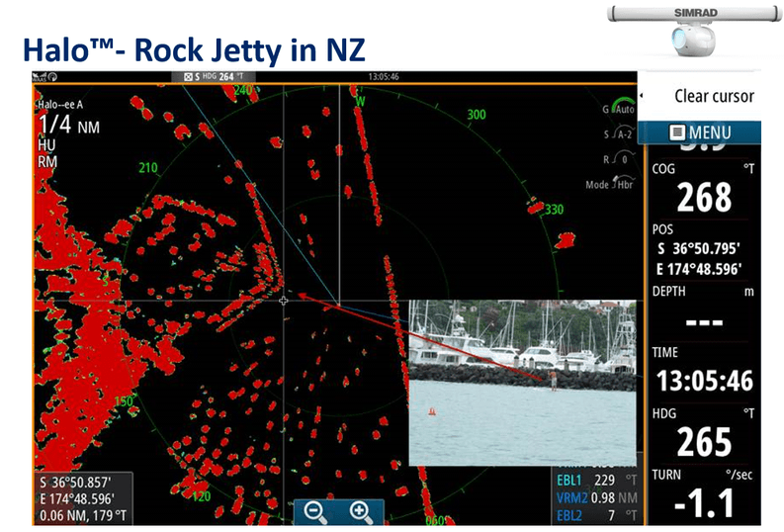784x532 pixels.
Task: Select the EBL1 229 readout
Action: (x=593, y=481)
